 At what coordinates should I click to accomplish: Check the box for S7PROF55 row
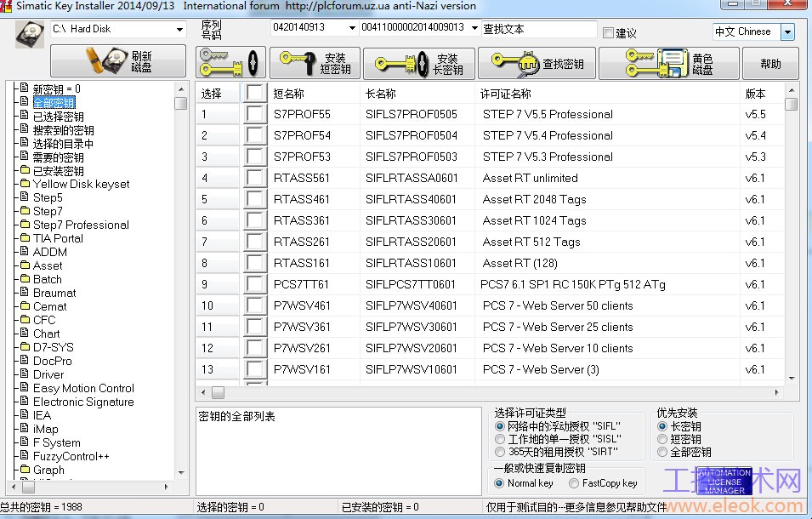pyautogui.click(x=255, y=114)
